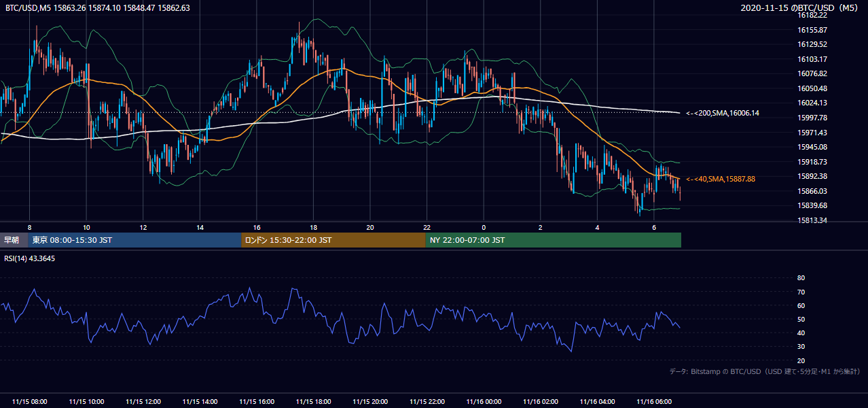868x408 pixels.
Task: Click hour tick 2 under price chart
Action: tap(541, 227)
